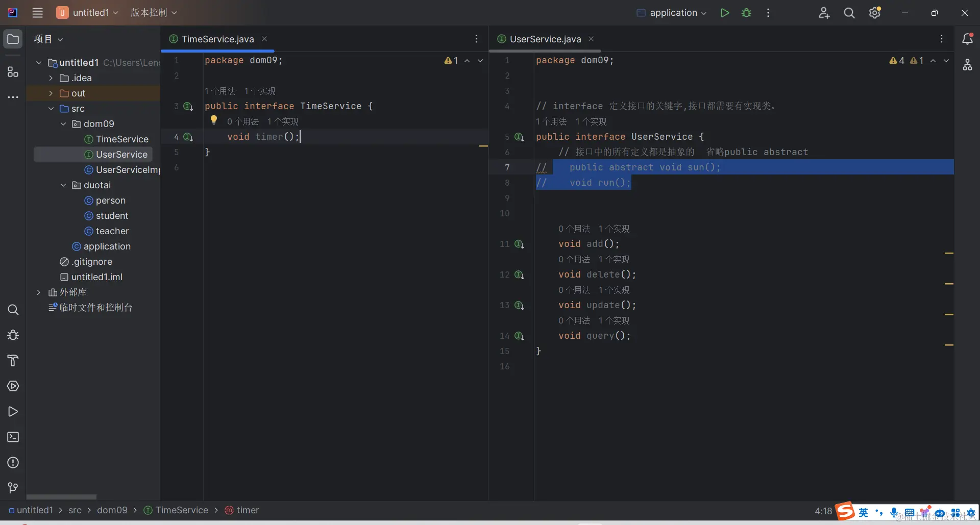Click implementation gutter icon for update method
The width and height of the screenshot is (980, 525).
pos(519,305)
